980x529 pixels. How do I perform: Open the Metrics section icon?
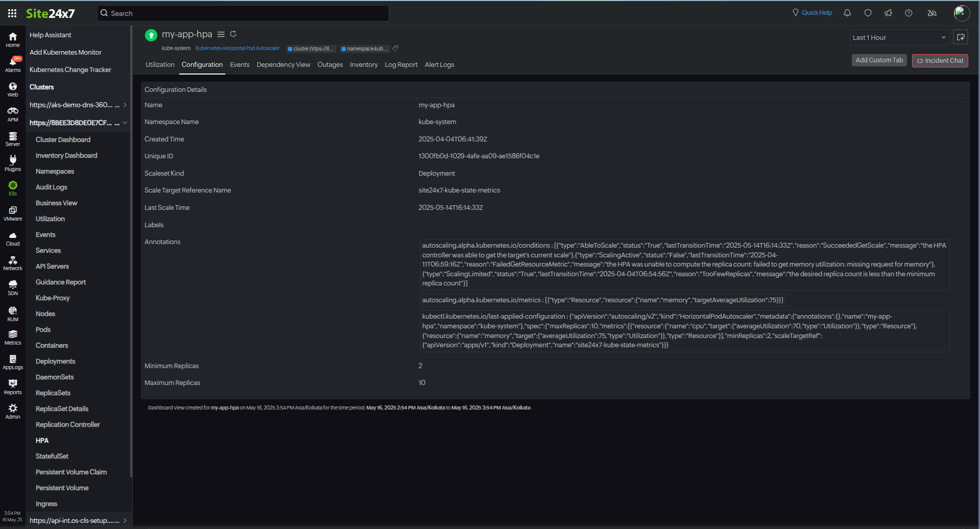[x=13, y=338]
